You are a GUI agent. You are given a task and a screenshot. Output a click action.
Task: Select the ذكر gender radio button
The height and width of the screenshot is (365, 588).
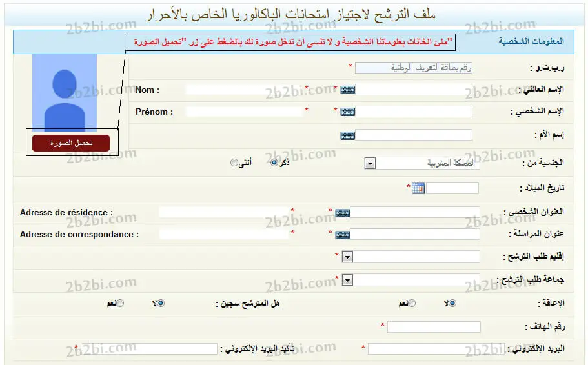click(274, 163)
